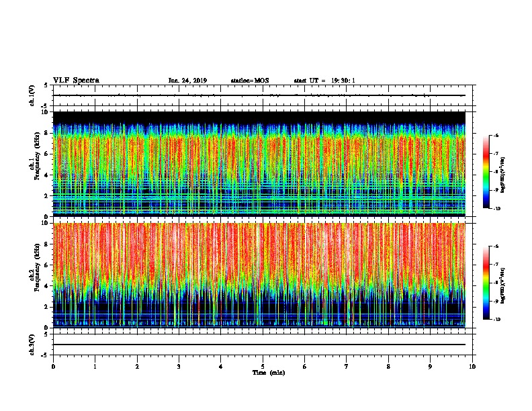Click the "5" tick on the time axis
This screenshot has width=532, height=411.
(x=263, y=367)
